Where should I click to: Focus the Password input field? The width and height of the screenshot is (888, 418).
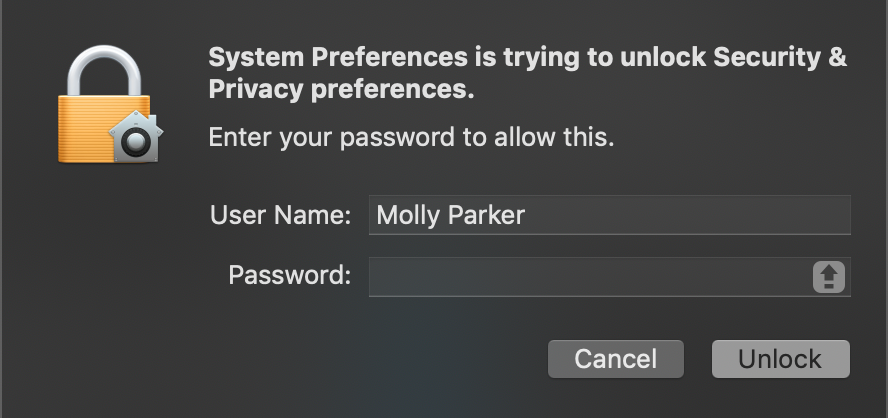coord(609,277)
